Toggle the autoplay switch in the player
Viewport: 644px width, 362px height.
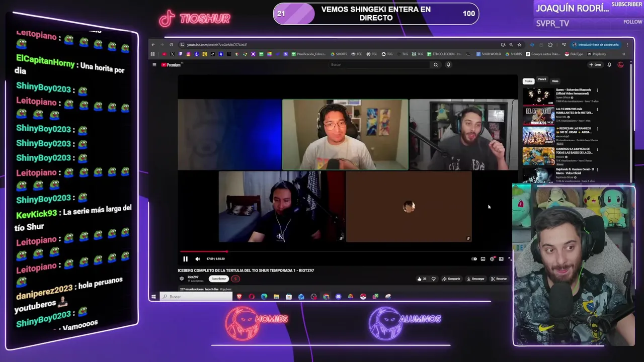coord(474,259)
